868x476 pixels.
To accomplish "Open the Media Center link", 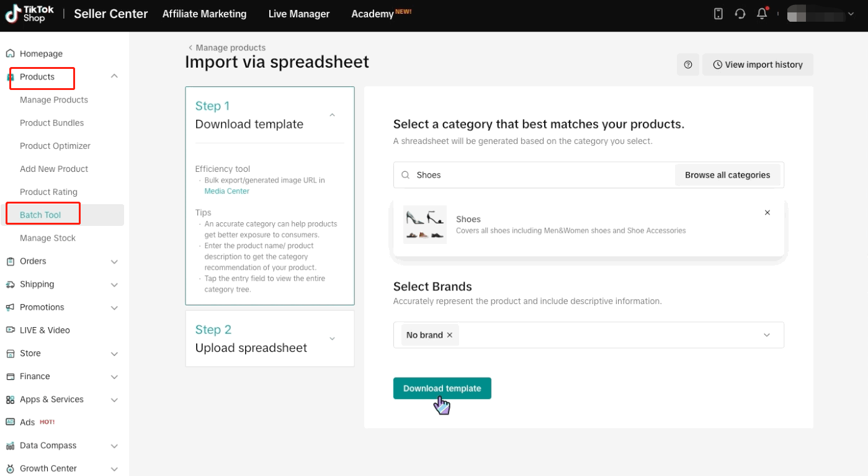I will (x=227, y=191).
